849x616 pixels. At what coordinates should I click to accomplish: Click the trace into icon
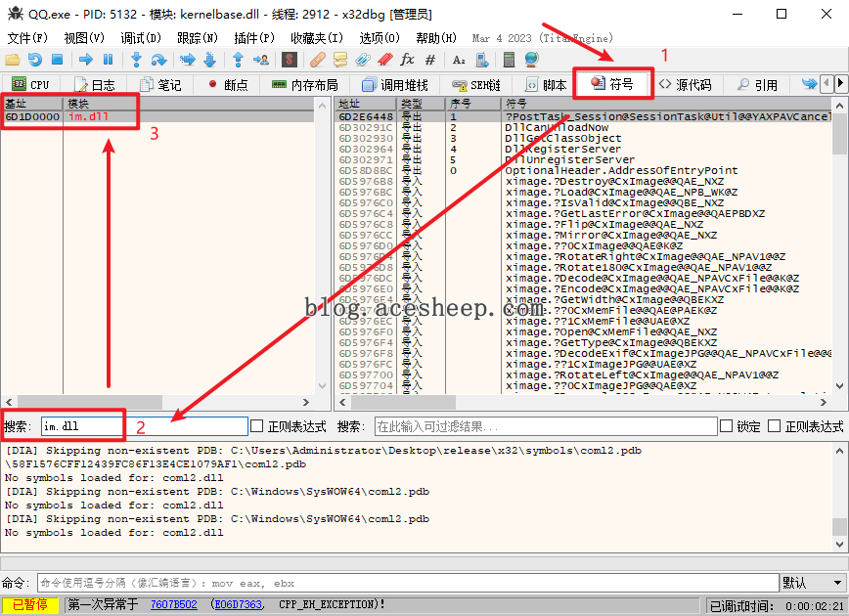click(x=188, y=60)
